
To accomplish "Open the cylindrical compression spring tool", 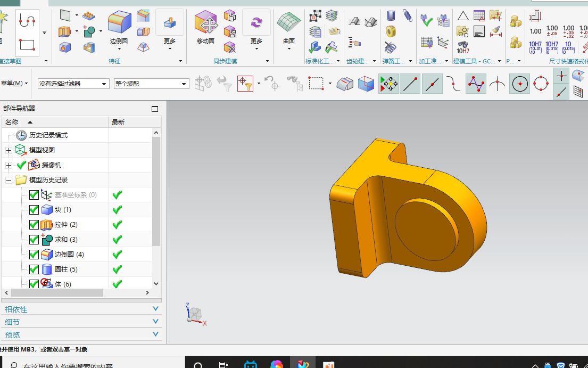I will 391,15.
